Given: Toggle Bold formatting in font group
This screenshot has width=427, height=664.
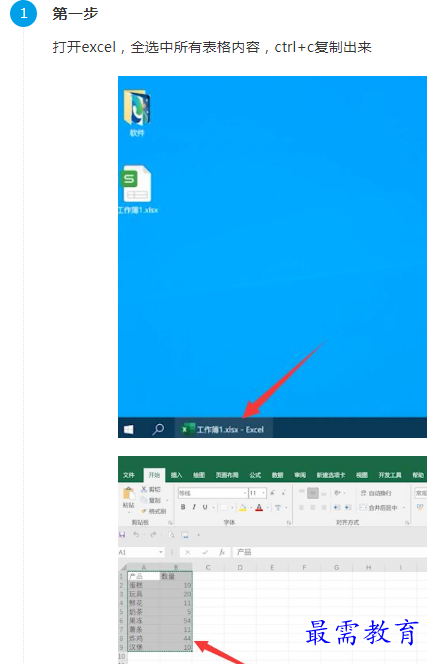Looking at the screenshot, I should 183,507.
